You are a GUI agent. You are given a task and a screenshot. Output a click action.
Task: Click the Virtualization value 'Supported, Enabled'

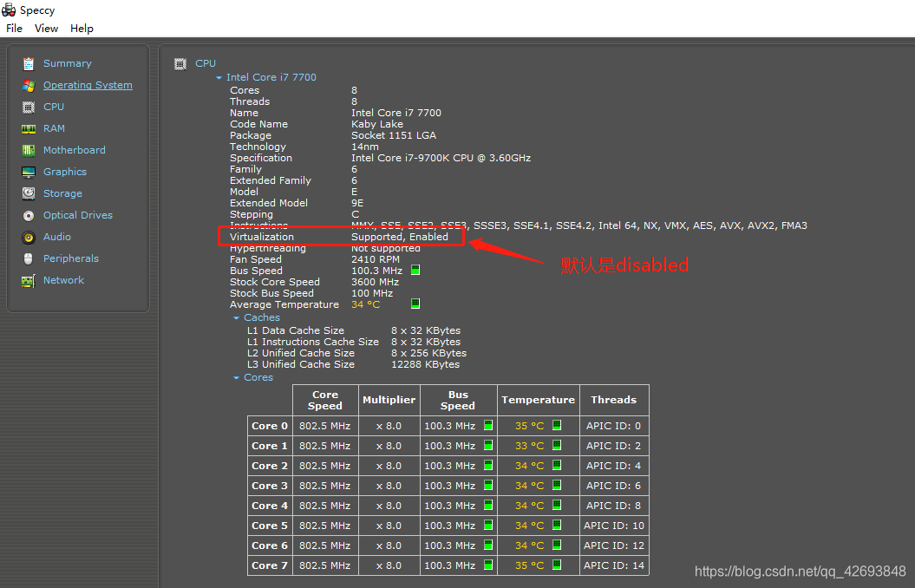pyautogui.click(x=400, y=237)
